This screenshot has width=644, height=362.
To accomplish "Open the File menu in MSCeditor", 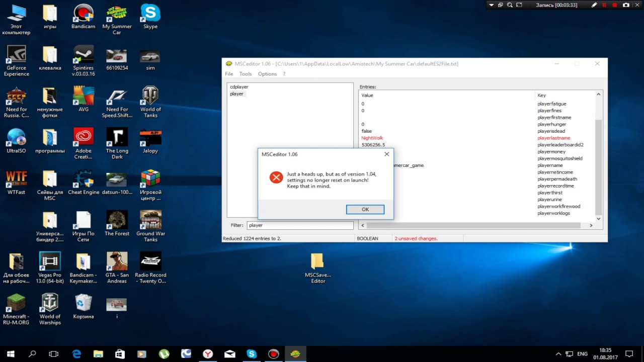I will pyautogui.click(x=229, y=74).
